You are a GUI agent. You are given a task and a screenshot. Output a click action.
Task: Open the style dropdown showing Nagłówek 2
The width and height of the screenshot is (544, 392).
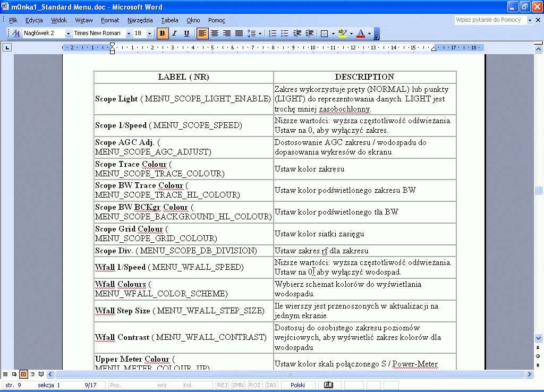68,33
